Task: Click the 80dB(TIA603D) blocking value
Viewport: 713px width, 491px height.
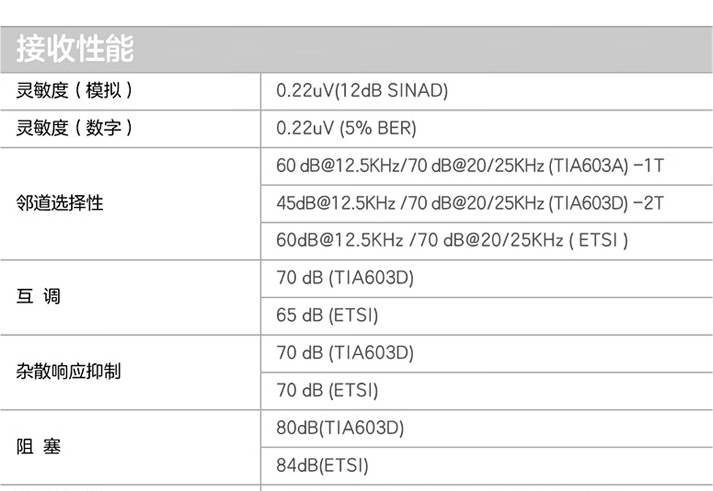Action: [x=339, y=428]
